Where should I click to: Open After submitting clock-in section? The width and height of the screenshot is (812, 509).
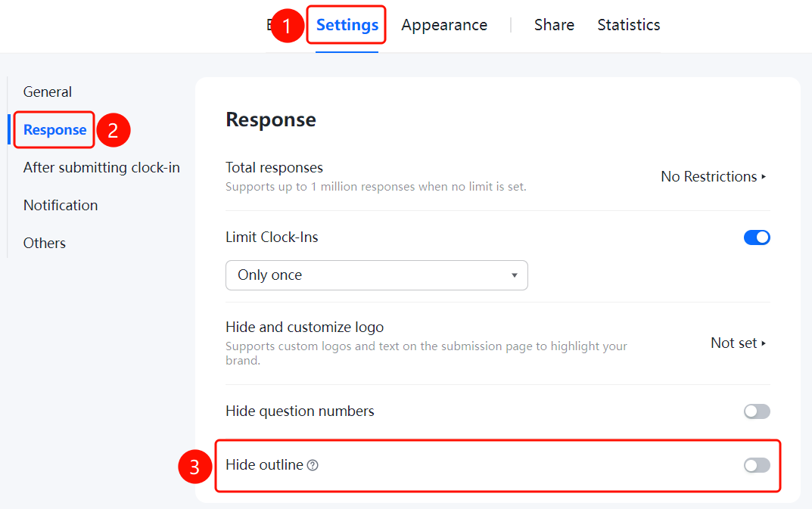click(101, 167)
